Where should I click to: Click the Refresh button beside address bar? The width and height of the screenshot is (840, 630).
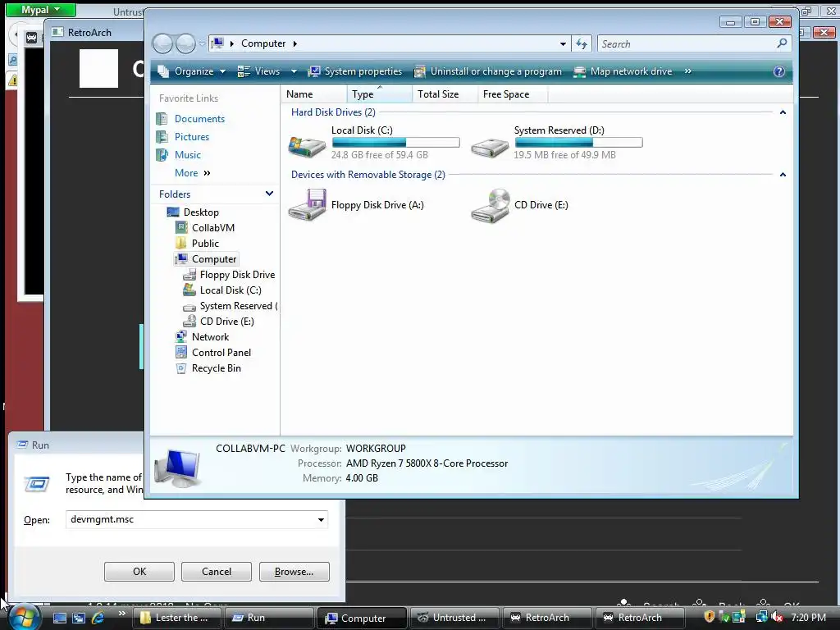pyautogui.click(x=582, y=44)
